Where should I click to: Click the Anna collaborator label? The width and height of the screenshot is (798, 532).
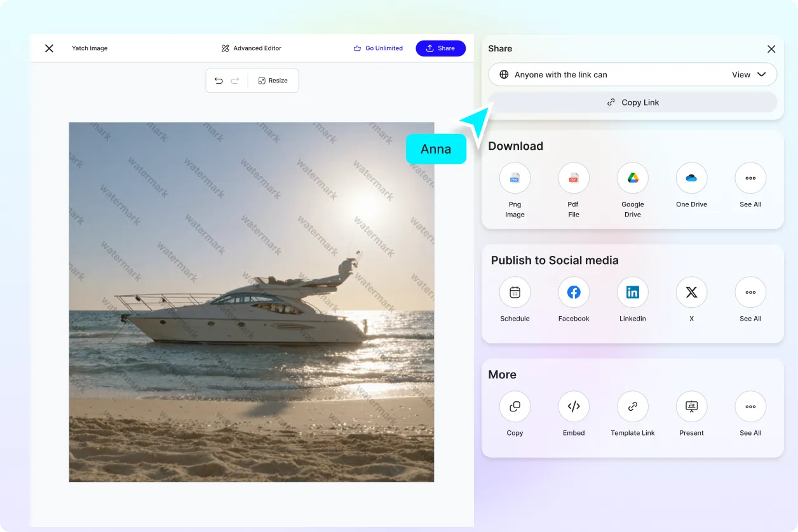(436, 149)
